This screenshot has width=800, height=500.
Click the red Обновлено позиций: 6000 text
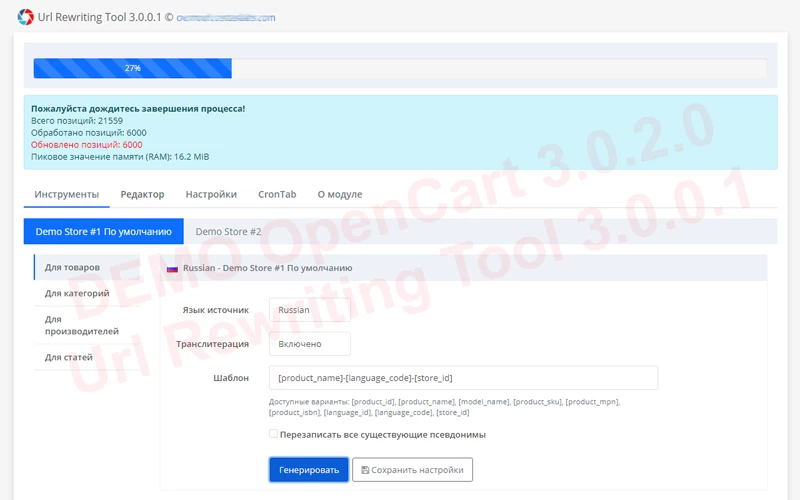(87, 145)
